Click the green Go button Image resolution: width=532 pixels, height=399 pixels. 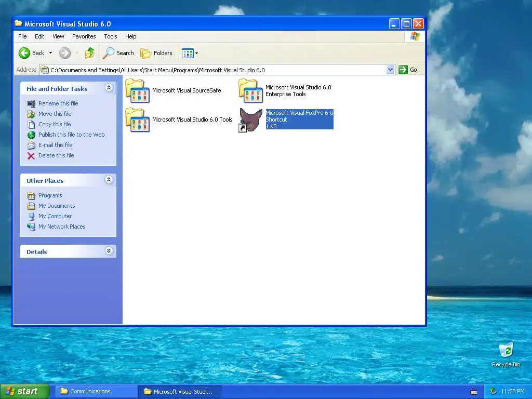408,70
